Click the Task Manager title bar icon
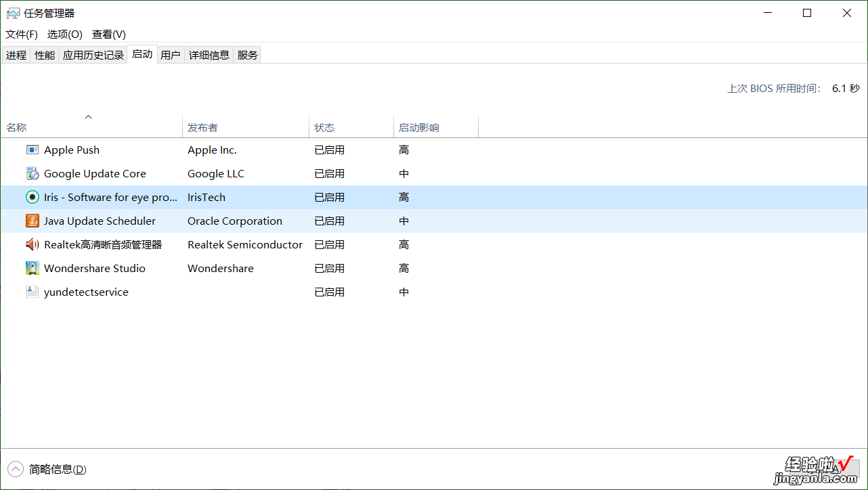868x490 pixels. [13, 13]
